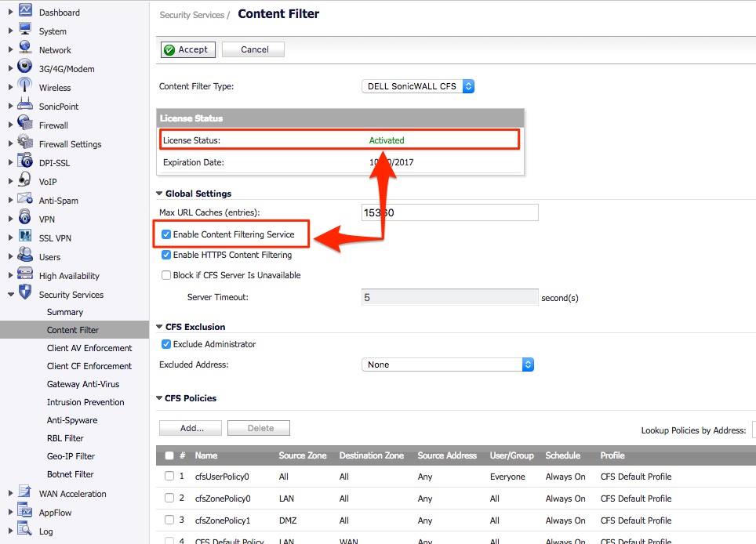The width and height of the screenshot is (756, 544).
Task: Click the green Activated status text
Action: click(387, 140)
